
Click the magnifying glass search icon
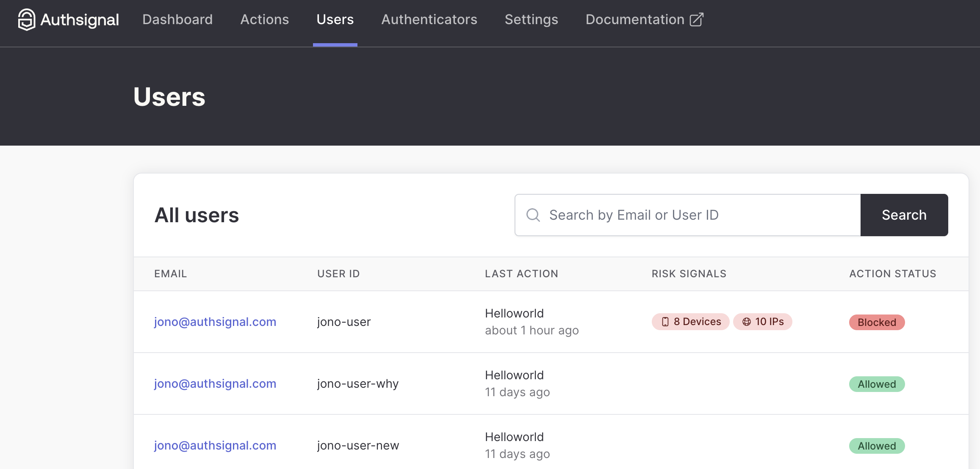pos(533,215)
